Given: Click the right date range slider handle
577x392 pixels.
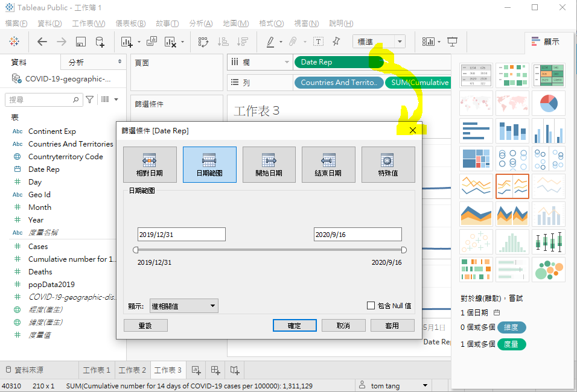Looking at the screenshot, I should coord(404,250).
